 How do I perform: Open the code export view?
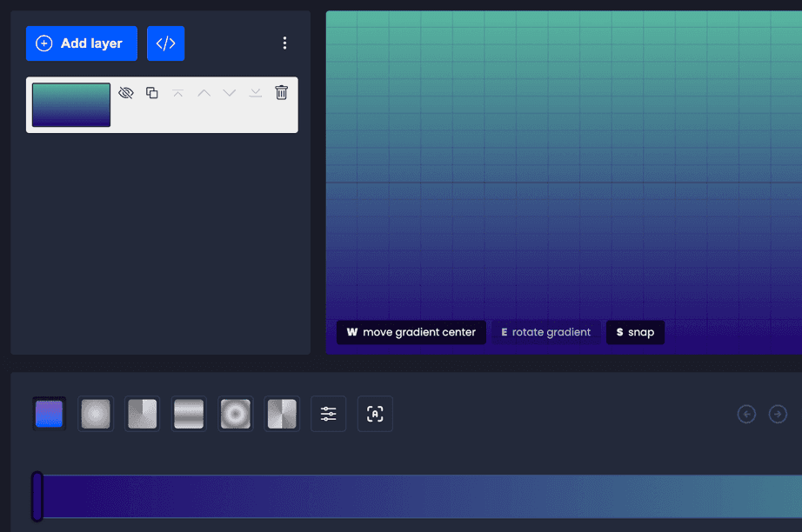click(165, 42)
